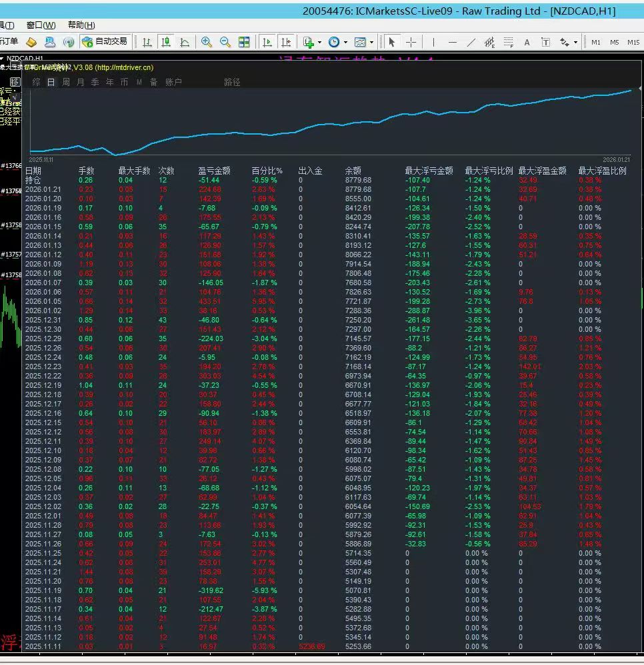Screen dimensions: 644x665
Task: Click the 日期 column header
Action: click(x=33, y=171)
